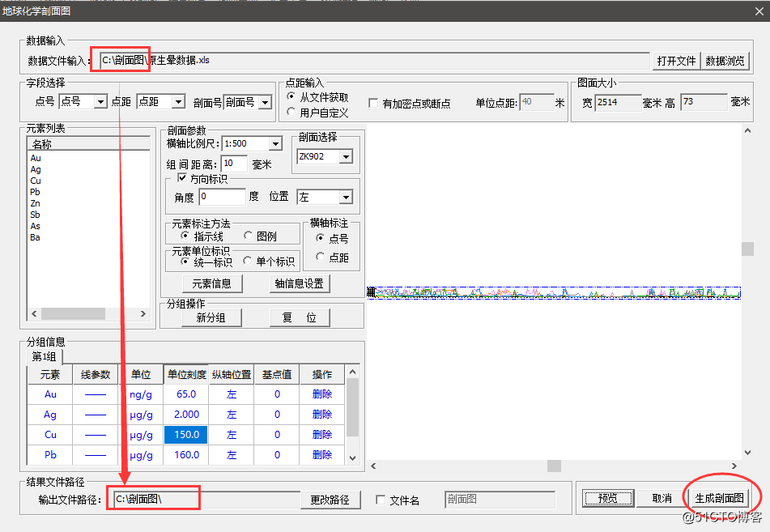Click the 剖面图 file name input

tap(500, 500)
